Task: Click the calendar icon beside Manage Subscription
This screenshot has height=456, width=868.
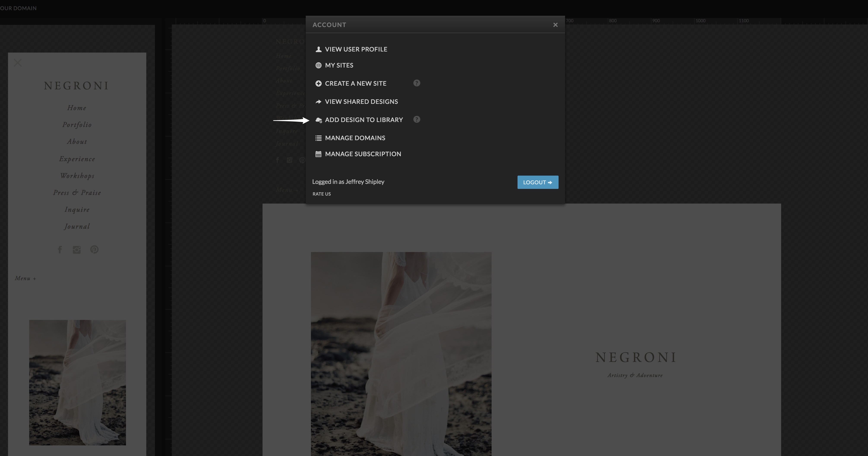Action: pyautogui.click(x=318, y=154)
